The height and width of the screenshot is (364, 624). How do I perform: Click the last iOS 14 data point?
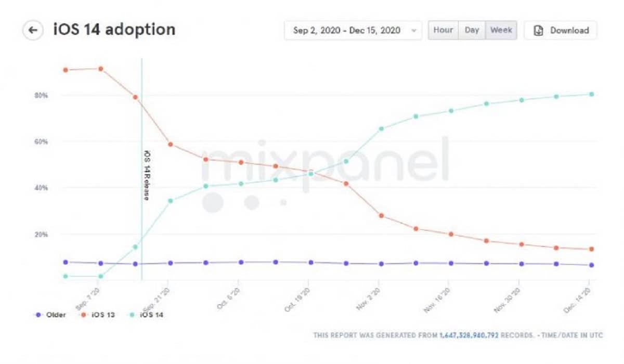pyautogui.click(x=591, y=94)
